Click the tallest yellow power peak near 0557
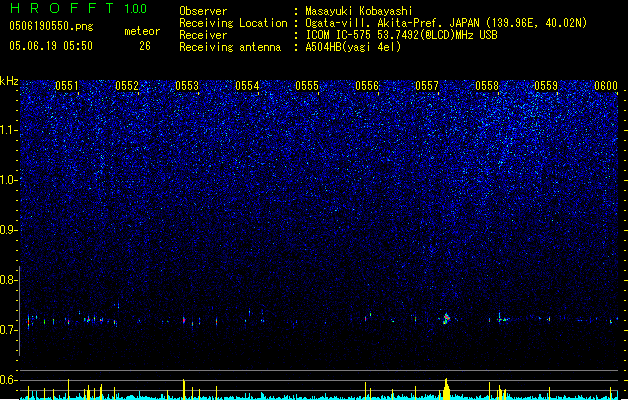Viewport: 629px width, 400px height. (x=446, y=388)
